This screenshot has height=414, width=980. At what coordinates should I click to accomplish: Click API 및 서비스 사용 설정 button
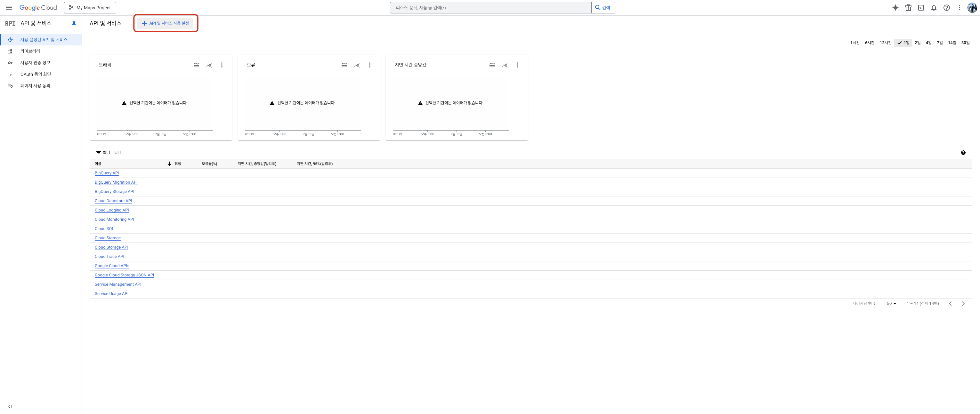[x=166, y=23]
